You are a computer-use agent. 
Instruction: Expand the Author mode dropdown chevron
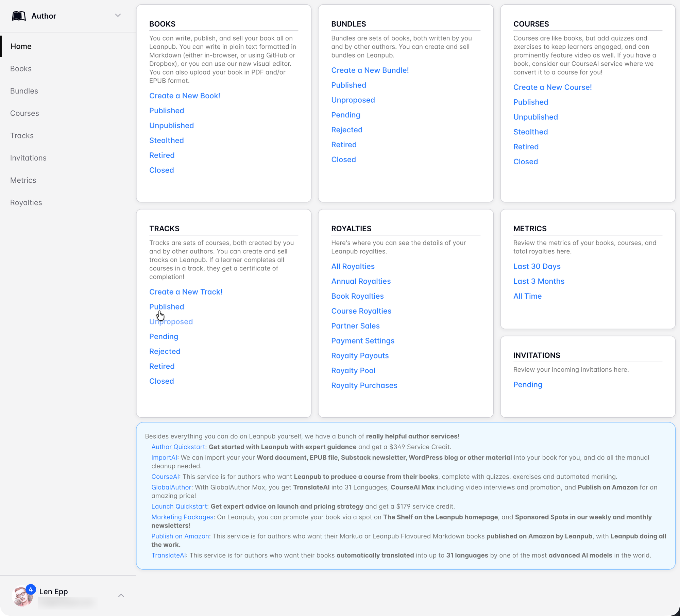118,16
